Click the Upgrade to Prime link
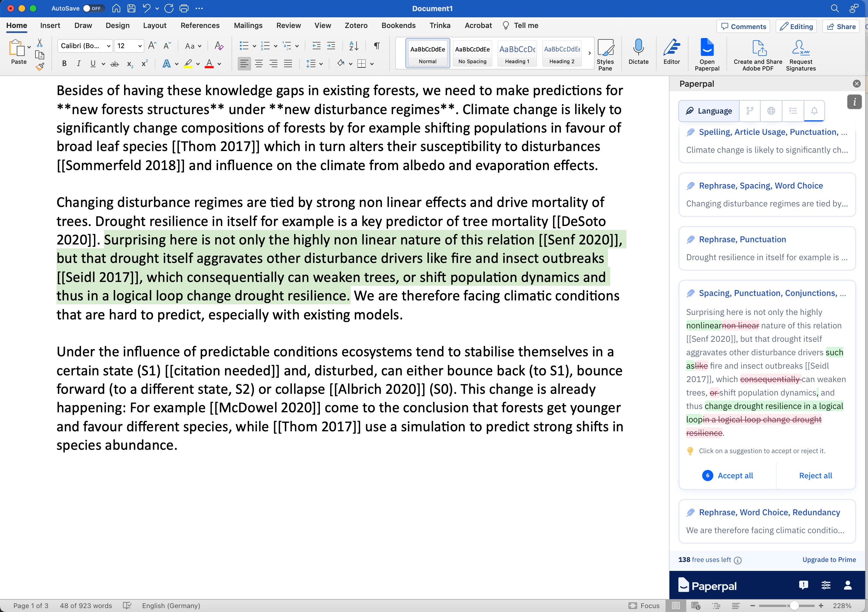This screenshot has width=868, height=612. point(829,559)
